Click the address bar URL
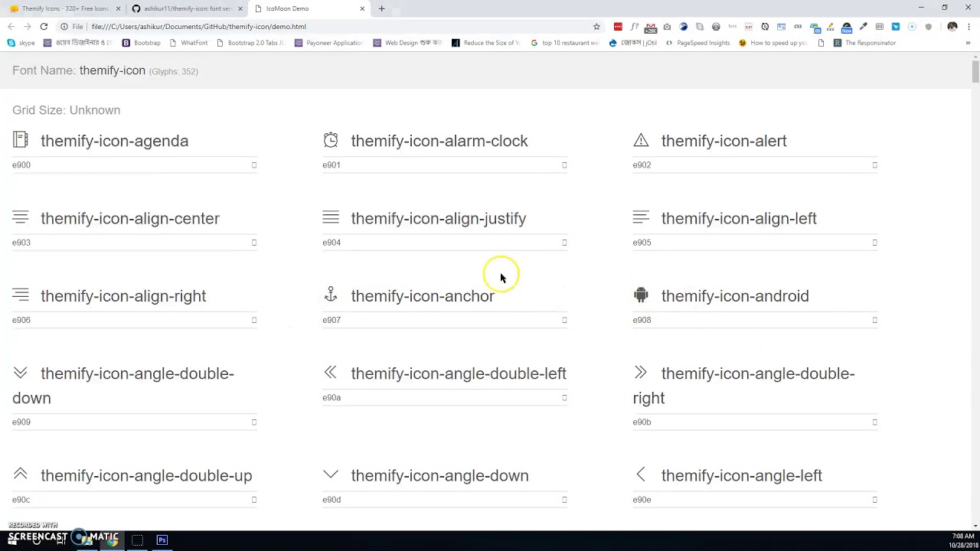Image resolution: width=980 pixels, height=551 pixels. (198, 27)
